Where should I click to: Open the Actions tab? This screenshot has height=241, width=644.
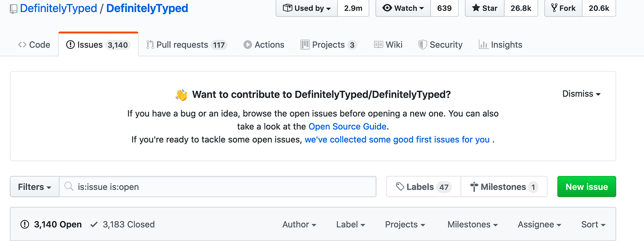pos(264,45)
